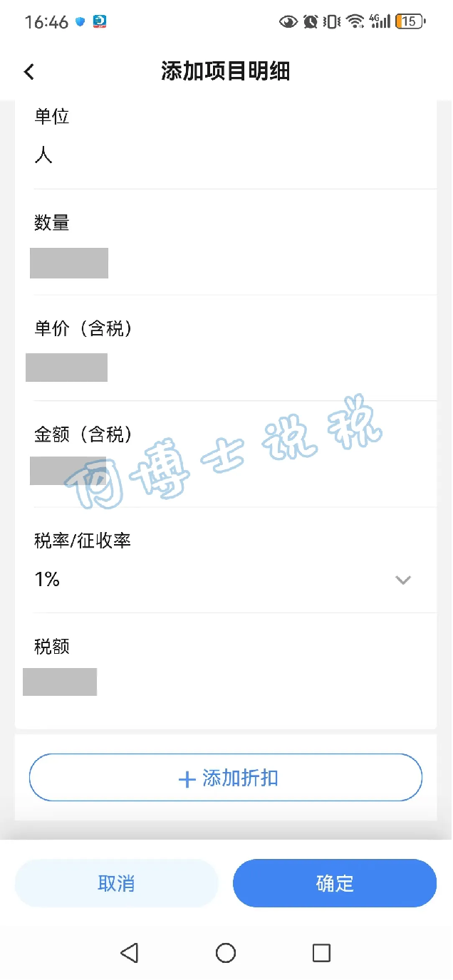Tap the battery indicator in status bar
Viewport: 453px width, 980px height.
pos(410,21)
